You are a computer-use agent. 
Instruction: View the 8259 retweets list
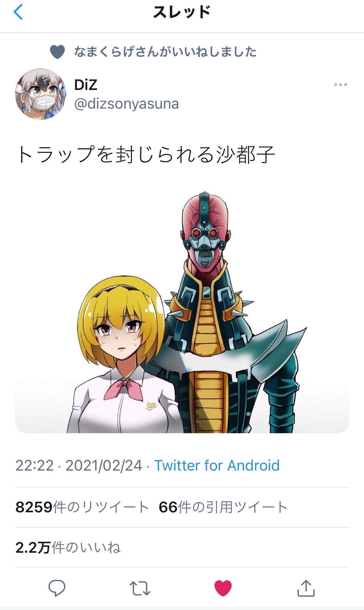click(82, 507)
